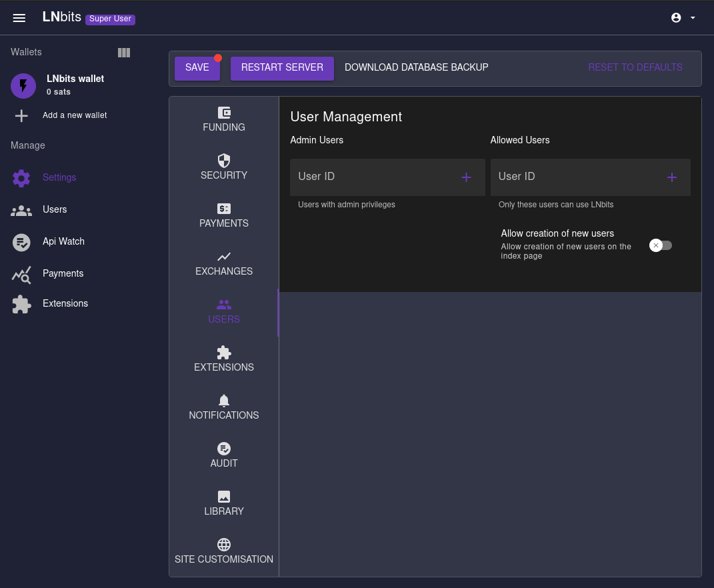Screen dimensions: 714x588
Task: Switch to the Notifications settings tab
Action: tap(223, 407)
